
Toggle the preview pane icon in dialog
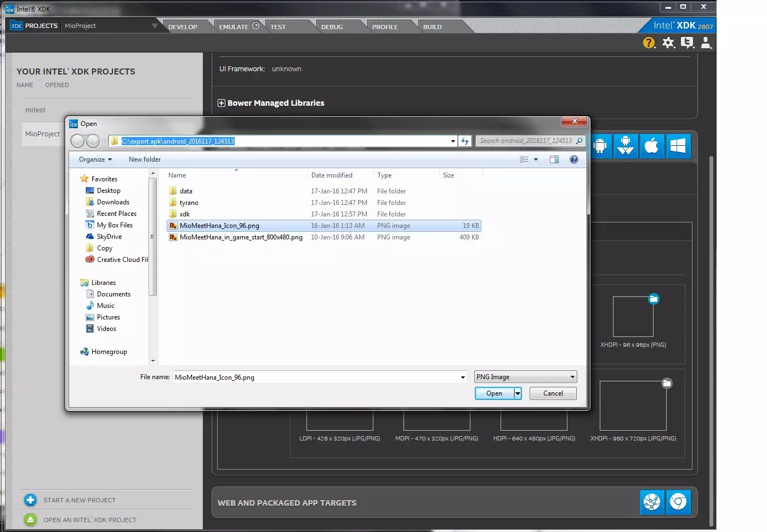pyautogui.click(x=554, y=159)
